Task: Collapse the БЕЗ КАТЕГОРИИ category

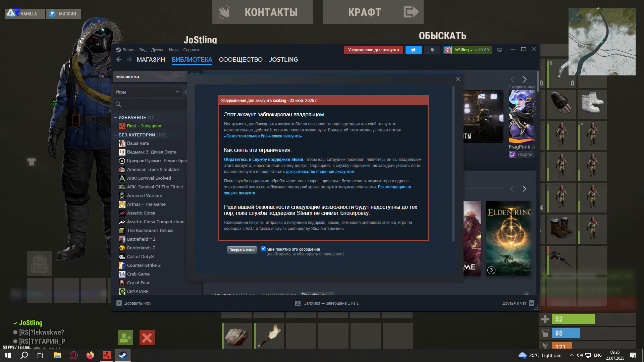Action: (x=115, y=135)
